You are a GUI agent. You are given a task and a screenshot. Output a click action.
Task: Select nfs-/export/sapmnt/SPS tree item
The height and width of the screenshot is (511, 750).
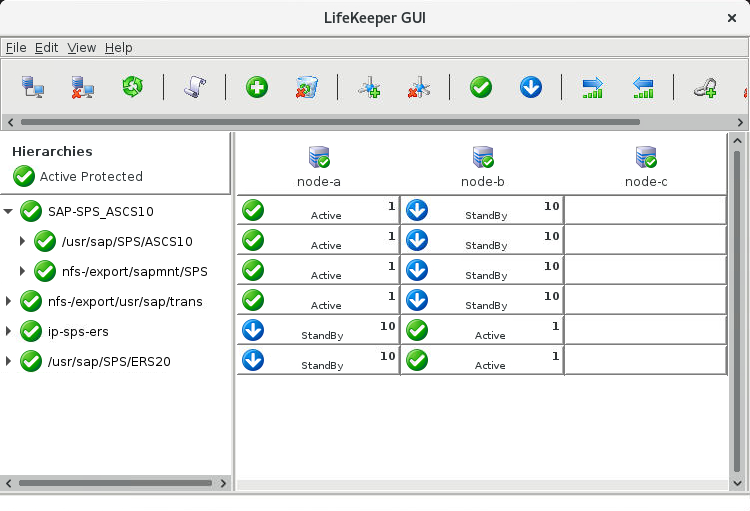135,272
